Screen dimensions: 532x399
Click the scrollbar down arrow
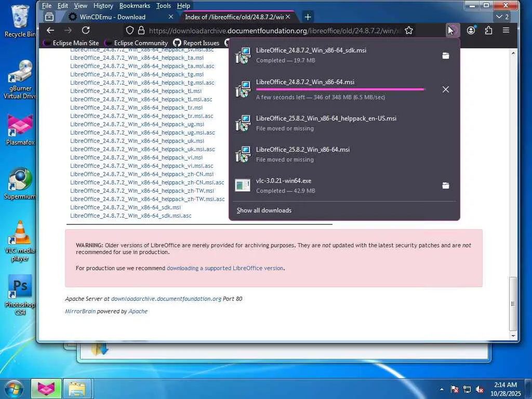[513, 336]
